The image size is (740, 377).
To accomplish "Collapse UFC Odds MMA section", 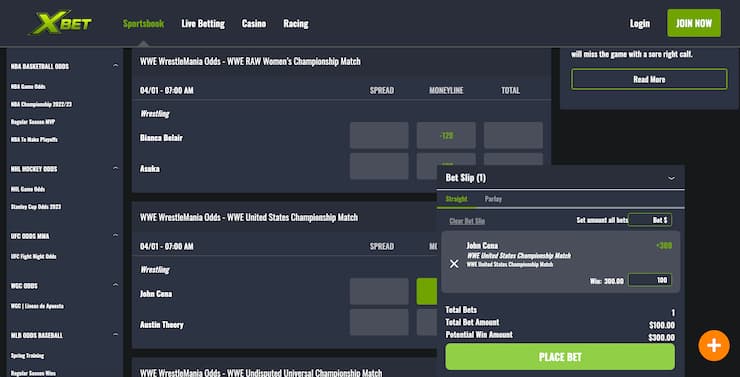I will (x=116, y=235).
